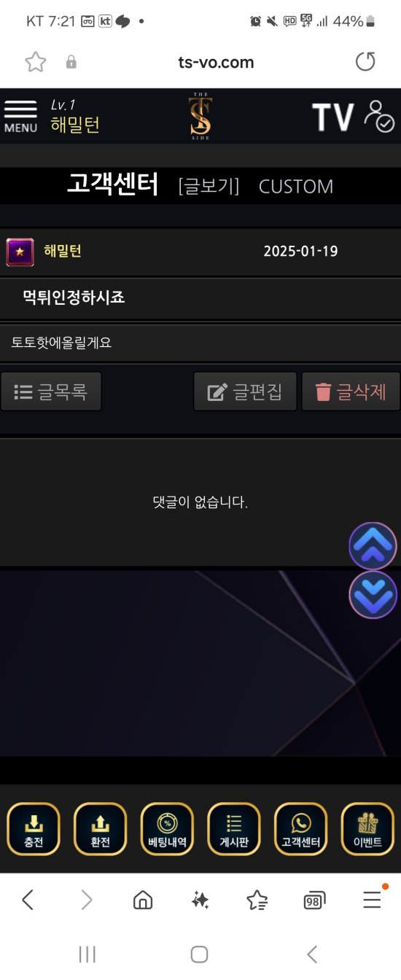
Task: Open the browser's three-line menu
Action: click(373, 900)
